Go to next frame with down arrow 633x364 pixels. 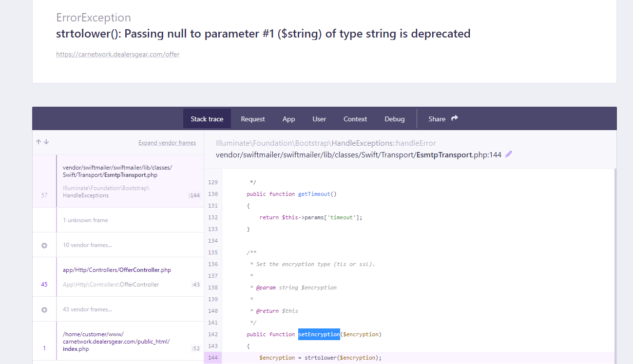(x=46, y=142)
